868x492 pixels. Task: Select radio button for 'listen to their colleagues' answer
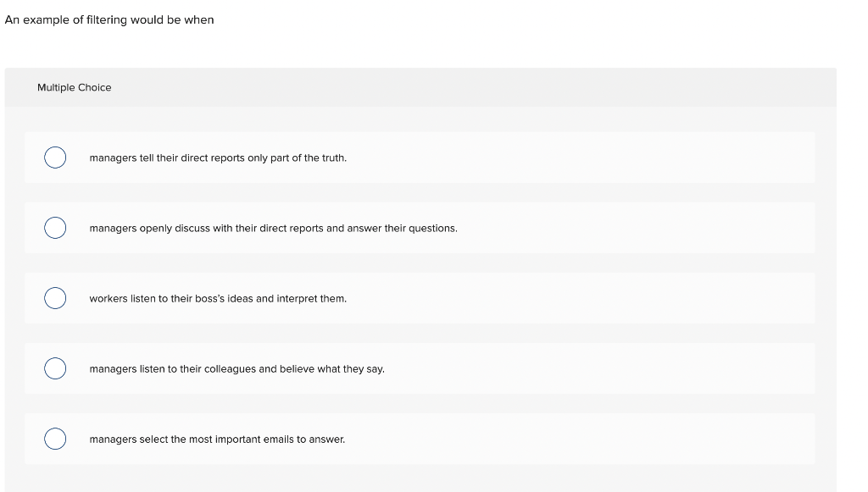[x=55, y=368]
